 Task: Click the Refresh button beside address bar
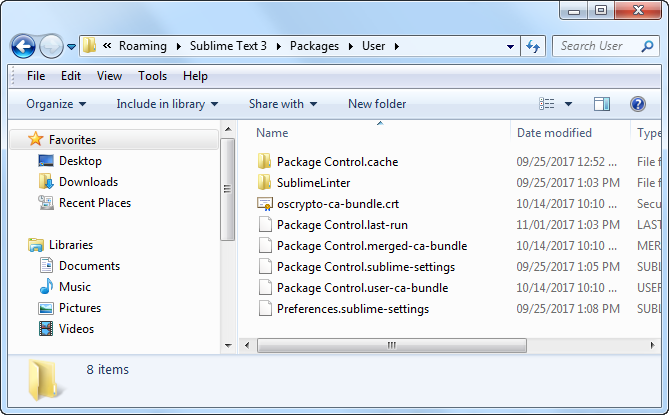click(533, 46)
